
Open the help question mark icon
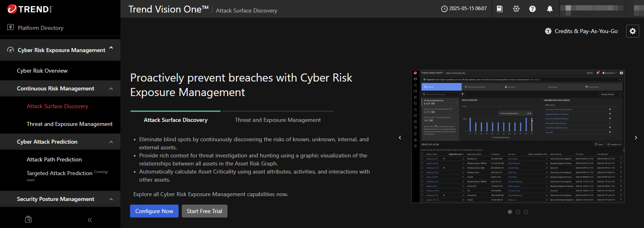[532, 9]
